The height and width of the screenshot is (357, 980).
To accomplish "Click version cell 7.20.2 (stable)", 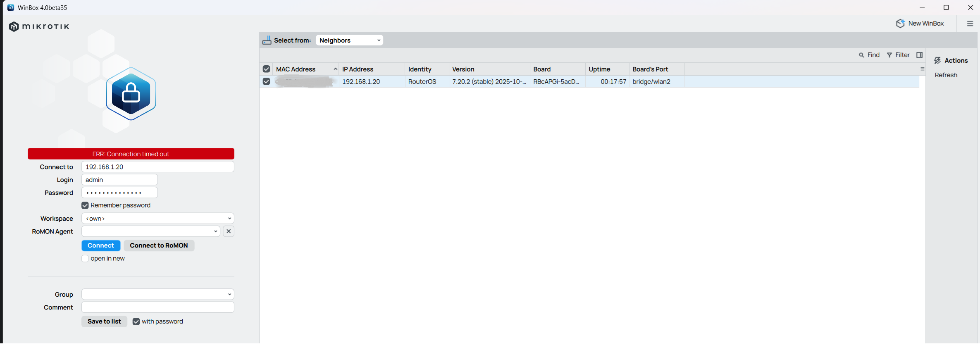I will (489, 81).
